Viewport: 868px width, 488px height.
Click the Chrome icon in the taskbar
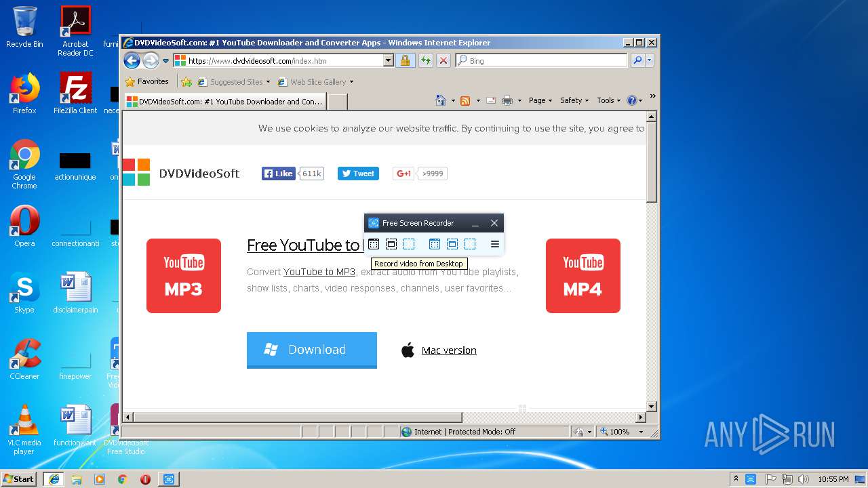click(x=122, y=479)
